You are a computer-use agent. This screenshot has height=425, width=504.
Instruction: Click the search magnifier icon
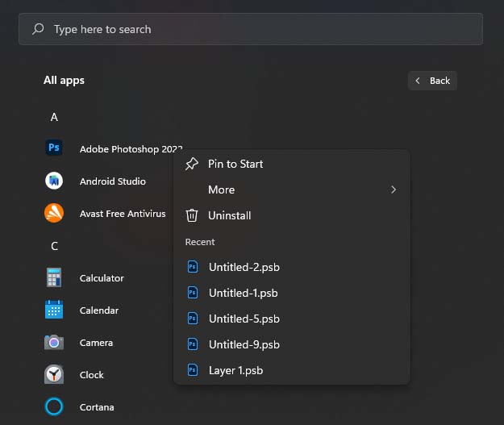click(38, 29)
